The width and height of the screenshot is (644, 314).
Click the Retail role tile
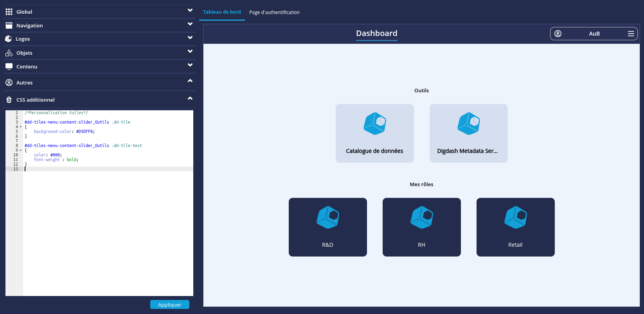pyautogui.click(x=515, y=227)
